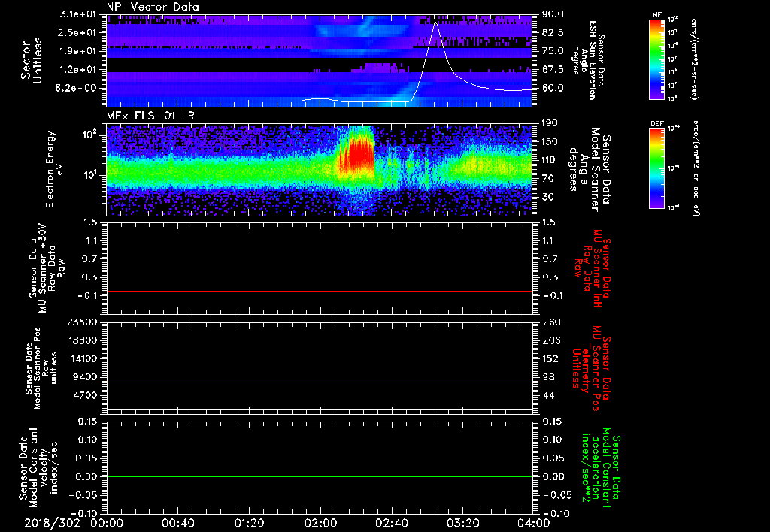Click the "2018/302" date label
The height and width of the screenshot is (532, 770).
52,523
